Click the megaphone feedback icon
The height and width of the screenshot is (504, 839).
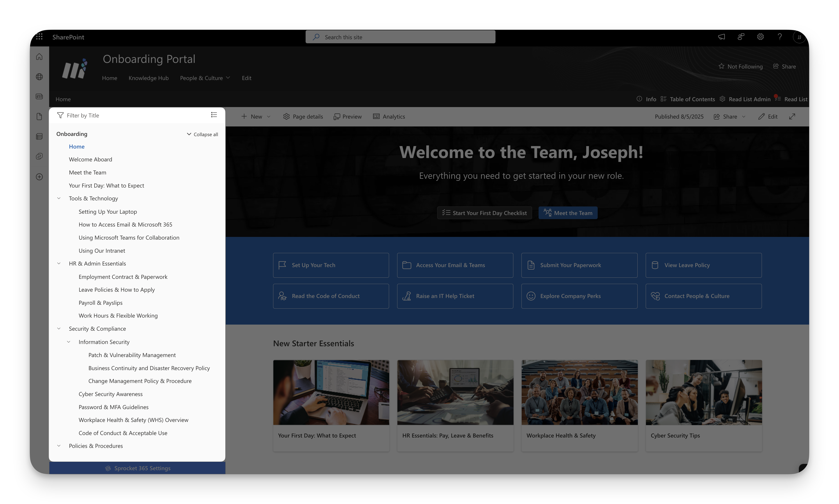(721, 37)
